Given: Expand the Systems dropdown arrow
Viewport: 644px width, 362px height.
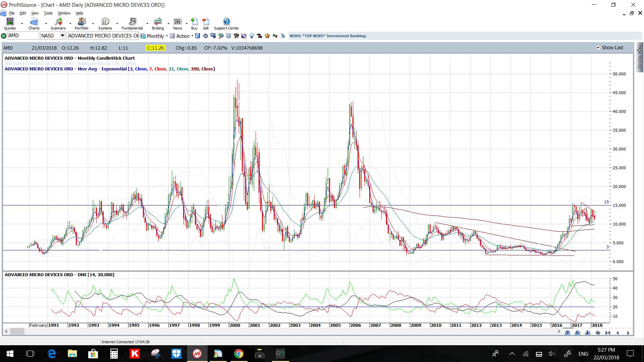Looking at the screenshot, I should [117, 24].
